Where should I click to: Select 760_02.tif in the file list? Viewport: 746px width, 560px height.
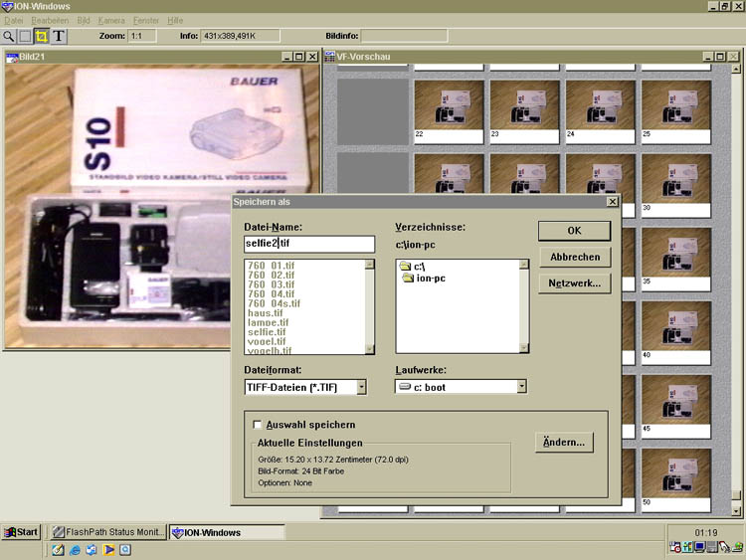click(271, 275)
